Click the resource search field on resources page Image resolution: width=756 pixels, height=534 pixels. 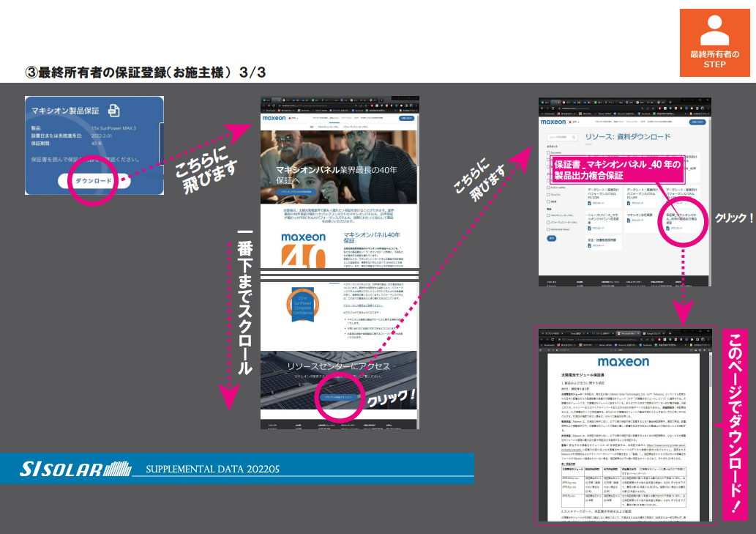(x=562, y=138)
